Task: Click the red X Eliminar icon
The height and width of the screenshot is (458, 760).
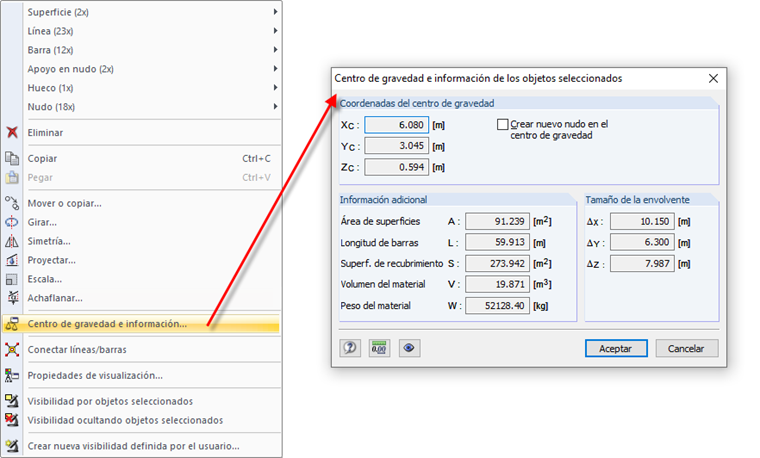Action: [12, 132]
